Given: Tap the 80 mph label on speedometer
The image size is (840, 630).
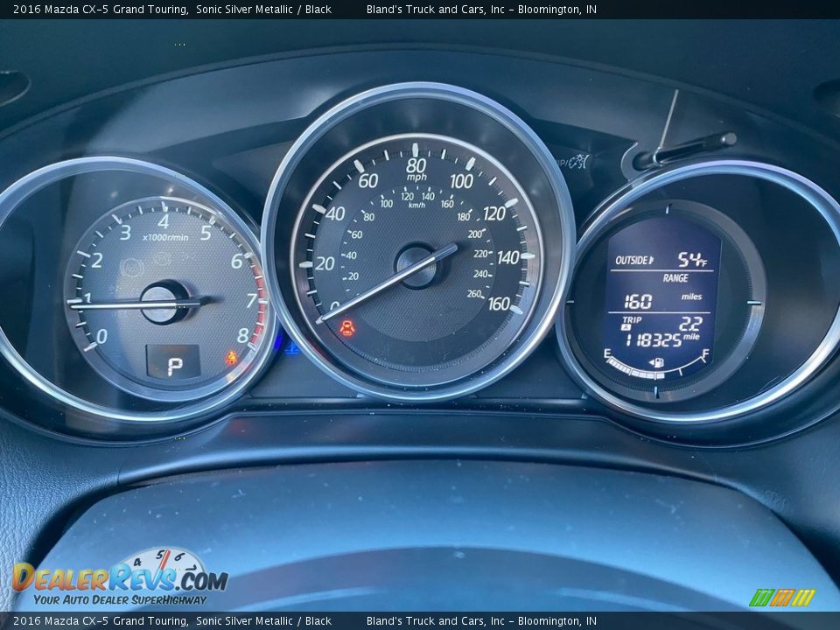Looking at the screenshot, I should (416, 165).
